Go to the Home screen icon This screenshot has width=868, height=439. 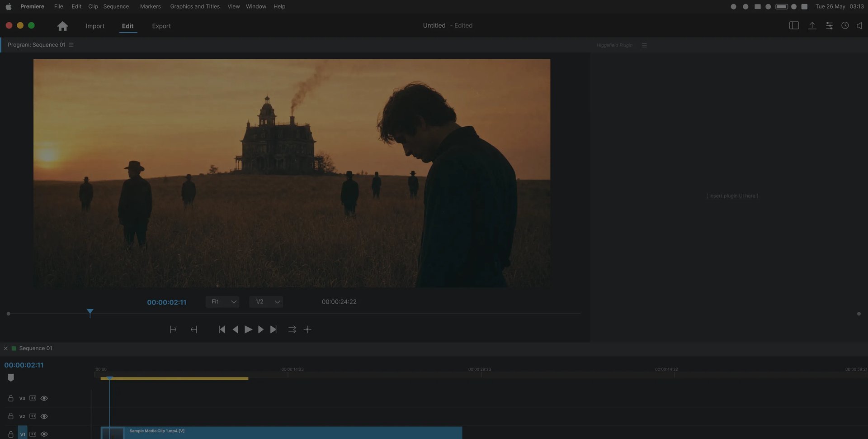62,26
